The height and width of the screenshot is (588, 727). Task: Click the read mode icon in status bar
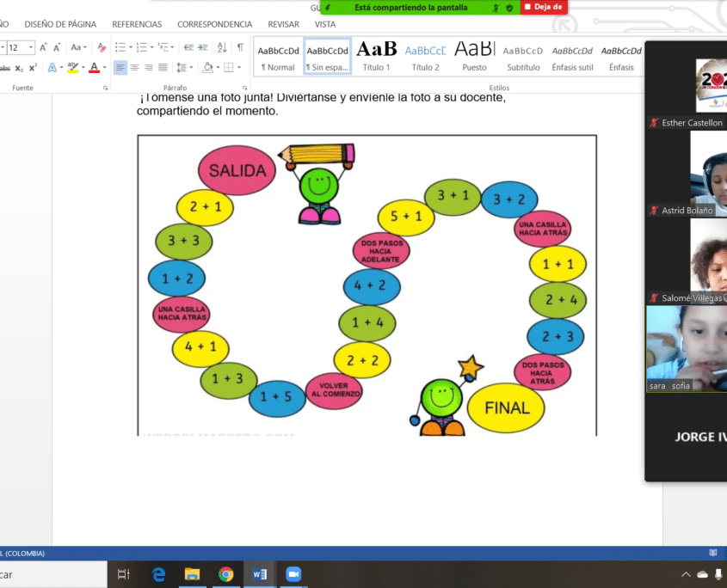tap(713, 553)
